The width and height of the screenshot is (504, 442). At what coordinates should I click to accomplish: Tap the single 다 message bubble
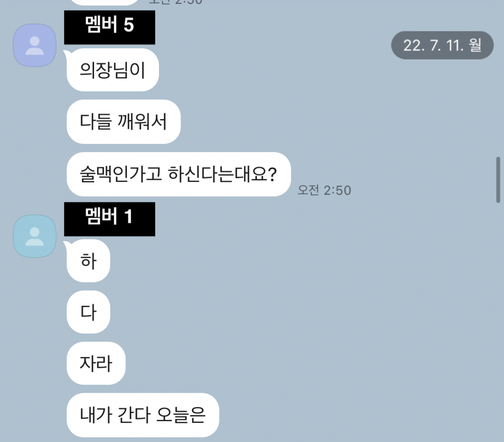[x=89, y=312]
